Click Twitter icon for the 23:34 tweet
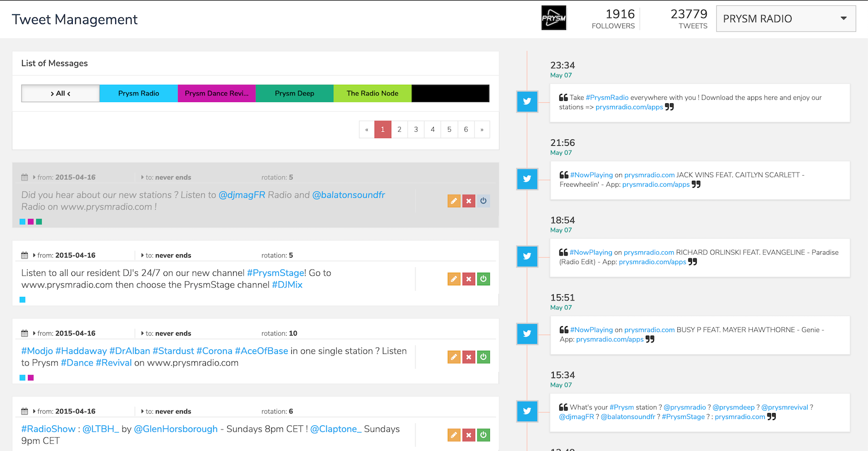868x451 pixels. point(527,101)
